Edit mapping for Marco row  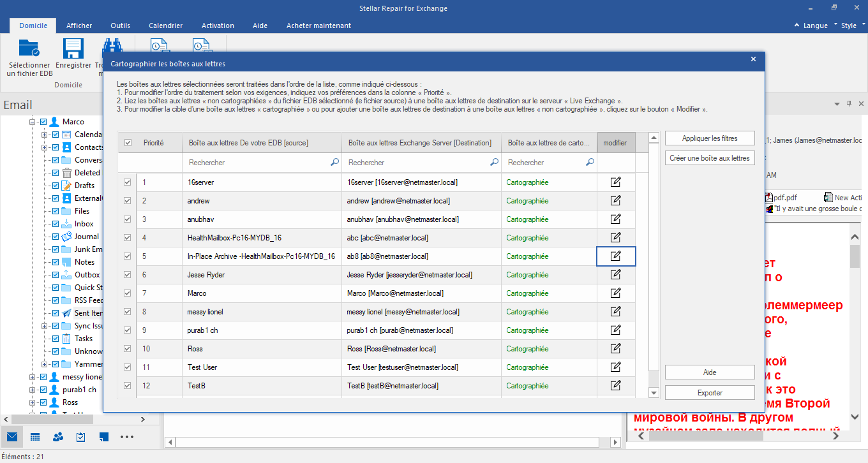616,293
